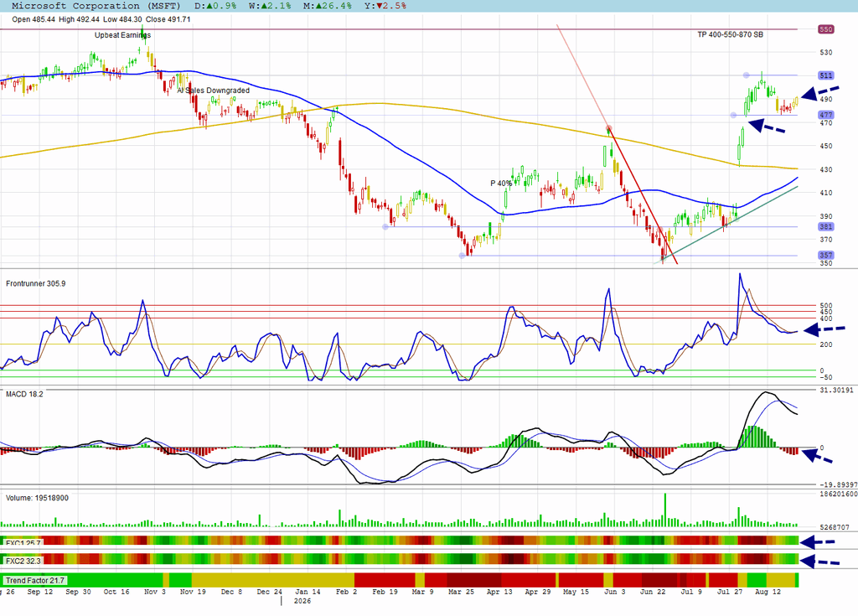Click the blue anchor dot of the 357 line
858x616 pixels.
click(x=462, y=255)
